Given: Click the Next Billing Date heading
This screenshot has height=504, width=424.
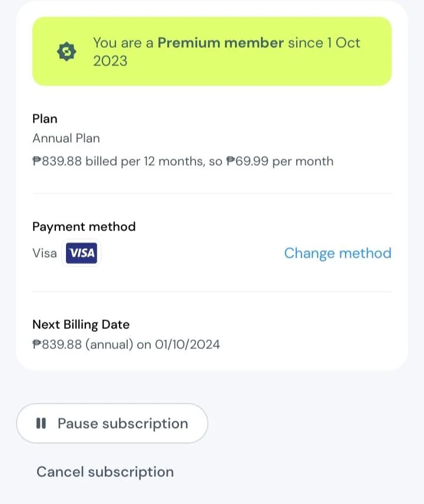Looking at the screenshot, I should click(x=81, y=325).
